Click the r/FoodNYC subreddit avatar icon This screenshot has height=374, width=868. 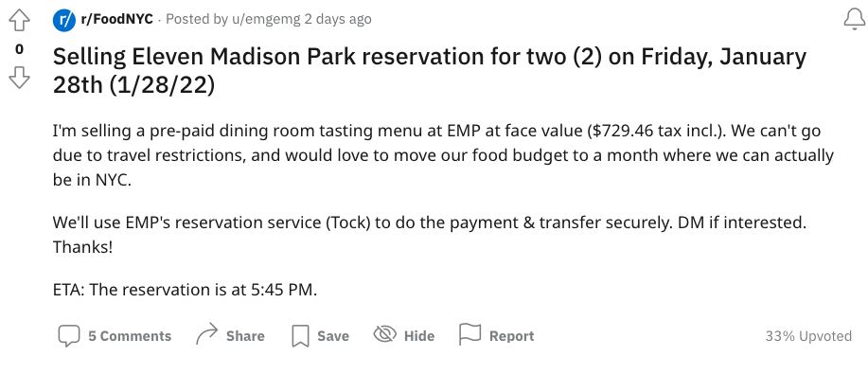[64, 21]
